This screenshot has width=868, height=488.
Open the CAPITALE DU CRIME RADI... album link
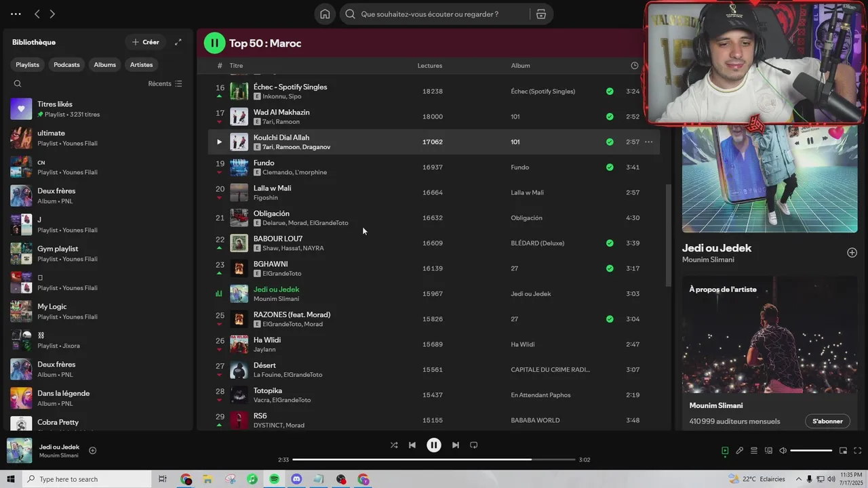pyautogui.click(x=551, y=370)
